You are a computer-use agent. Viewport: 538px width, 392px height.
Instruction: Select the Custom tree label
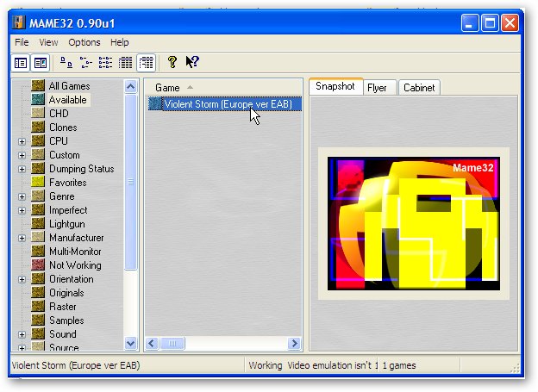(65, 155)
